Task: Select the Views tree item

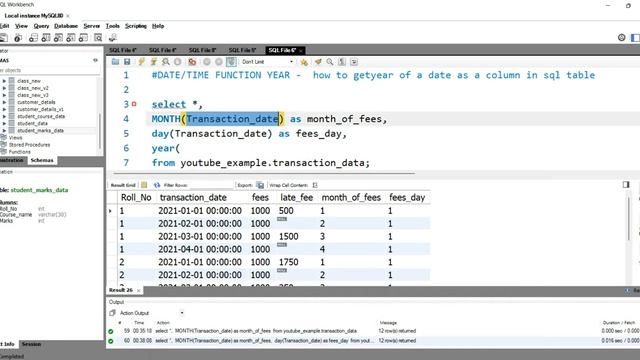Action: pyautogui.click(x=16, y=138)
